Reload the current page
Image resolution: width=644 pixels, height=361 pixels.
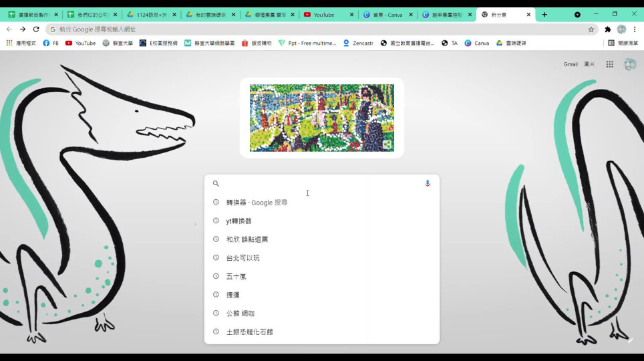click(36, 29)
